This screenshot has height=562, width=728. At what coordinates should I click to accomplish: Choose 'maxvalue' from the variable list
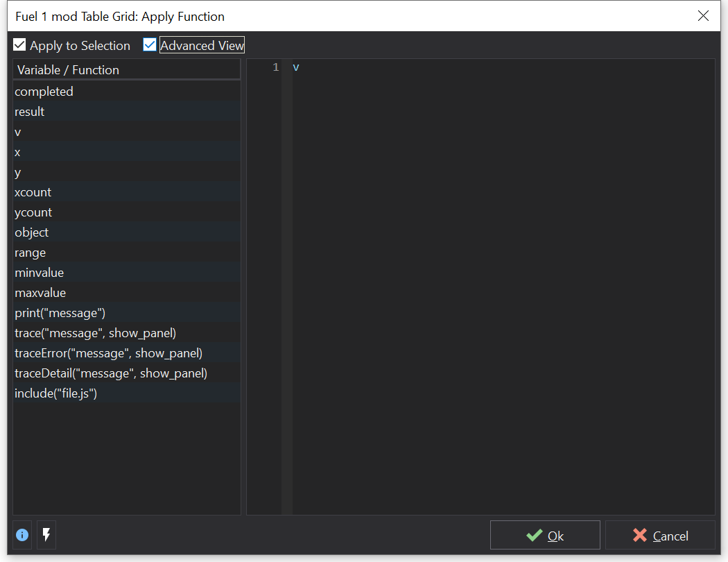[40, 293]
